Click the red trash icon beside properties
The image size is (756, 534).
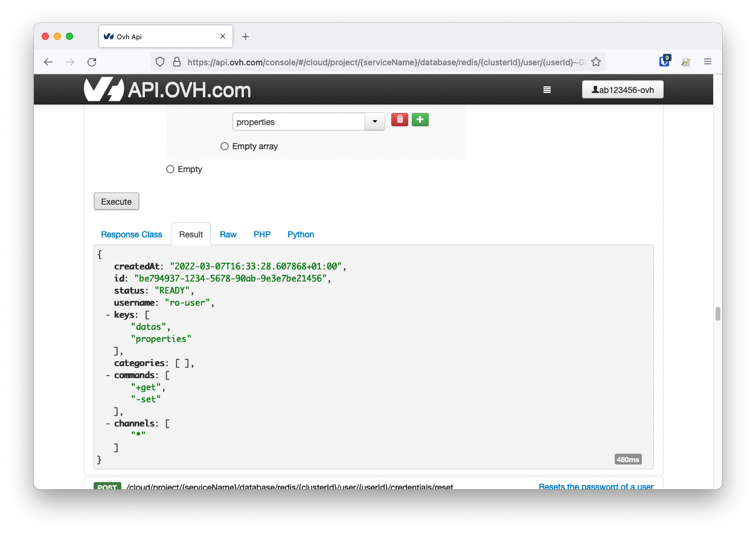pos(399,120)
